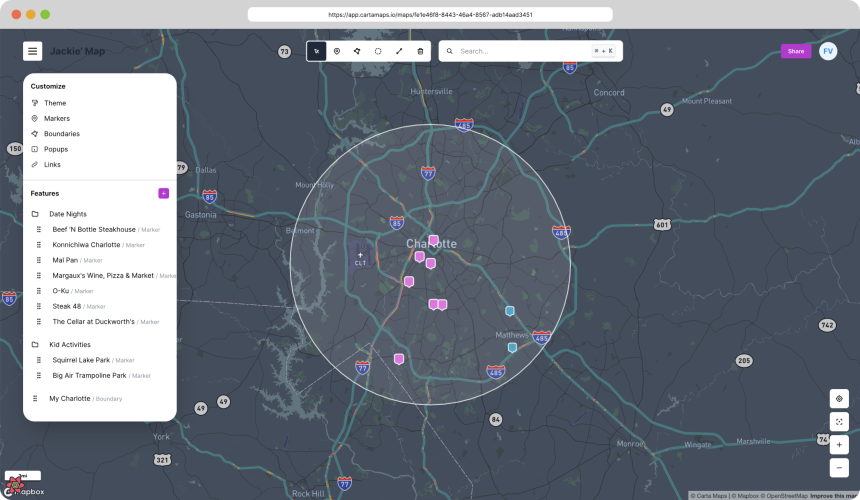Image resolution: width=860 pixels, height=500 pixels.
Task: Select the cursor selection tool
Action: (316, 51)
